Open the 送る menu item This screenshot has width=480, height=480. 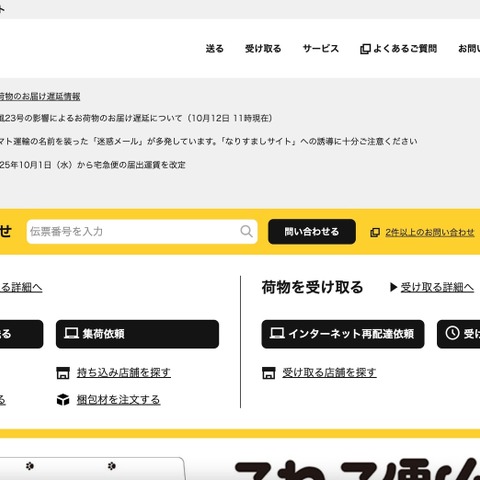(214, 49)
